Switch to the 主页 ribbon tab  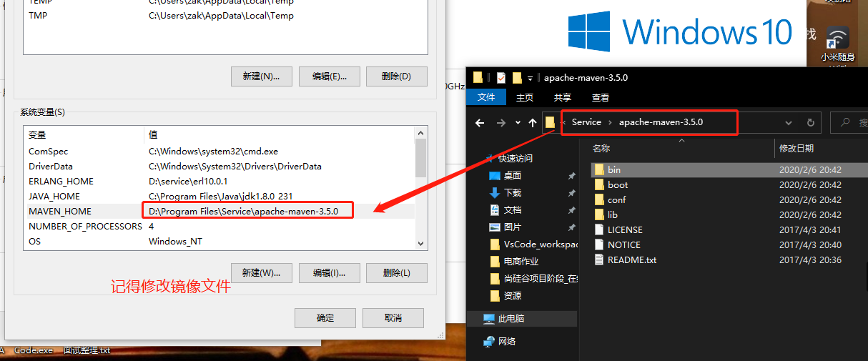point(525,97)
